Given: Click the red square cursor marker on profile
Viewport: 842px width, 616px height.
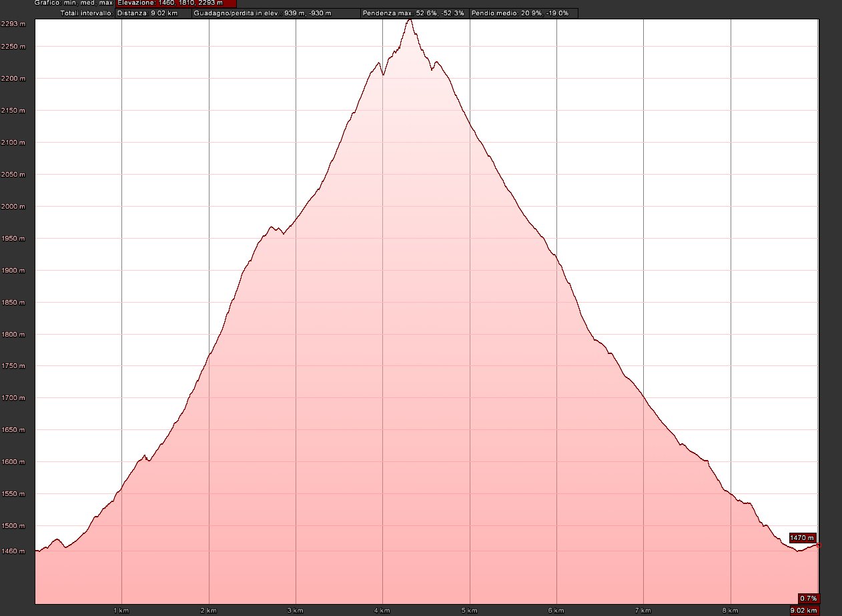Looking at the screenshot, I should 819,545.
